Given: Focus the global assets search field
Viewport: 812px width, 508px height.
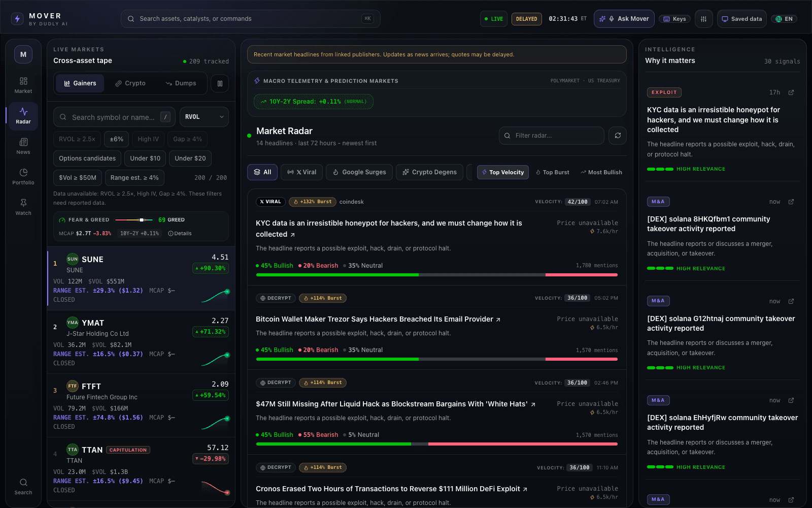Looking at the screenshot, I should pos(250,19).
